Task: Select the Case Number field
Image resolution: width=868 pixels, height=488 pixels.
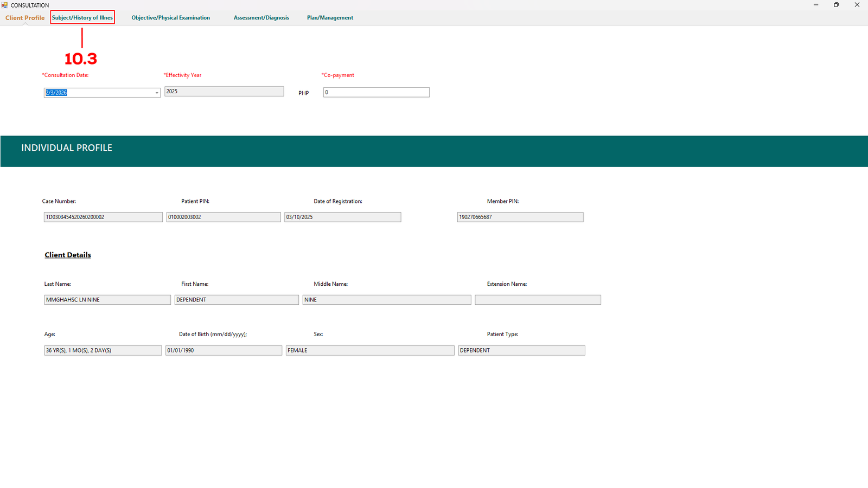Action: click(103, 217)
